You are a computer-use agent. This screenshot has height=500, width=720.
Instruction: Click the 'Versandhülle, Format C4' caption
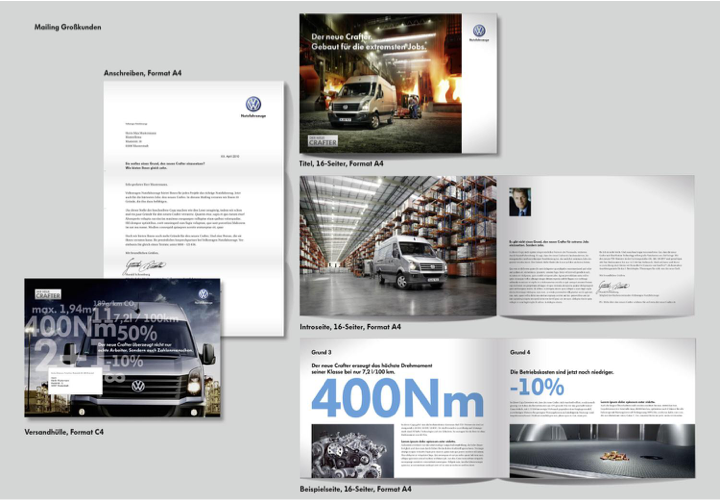click(64, 432)
